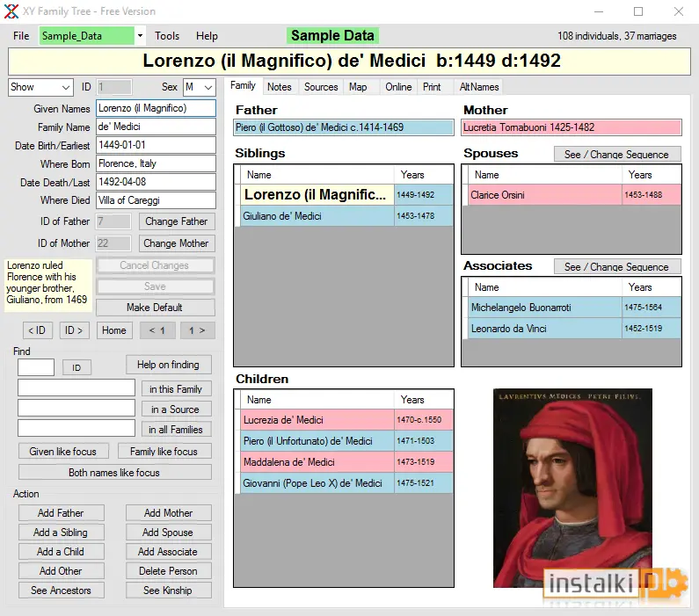Select child Piero (il Unfortunato) de' Medici
This screenshot has width=699, height=616.
[346, 441]
